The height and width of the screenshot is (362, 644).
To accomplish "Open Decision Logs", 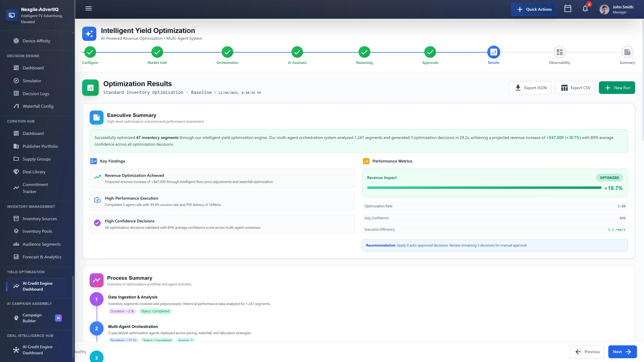I will 36,94.
